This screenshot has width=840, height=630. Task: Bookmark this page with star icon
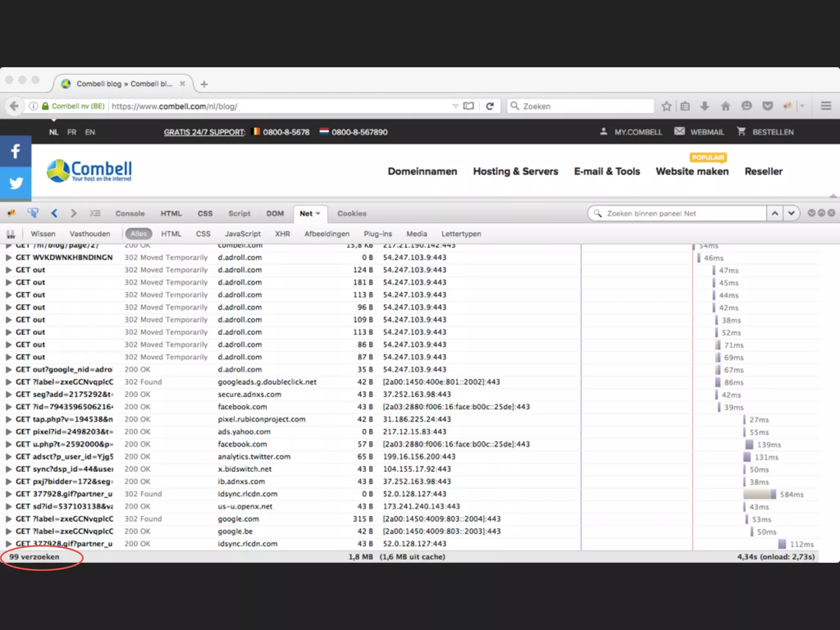[x=667, y=106]
